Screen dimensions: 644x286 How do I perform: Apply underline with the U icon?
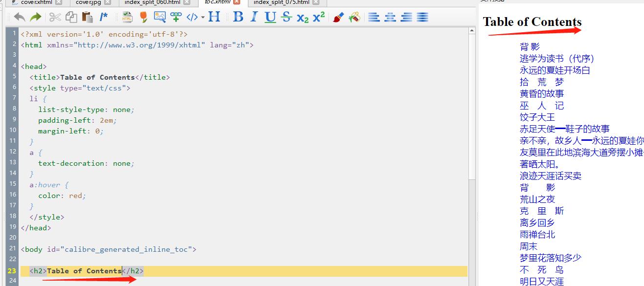(x=270, y=17)
